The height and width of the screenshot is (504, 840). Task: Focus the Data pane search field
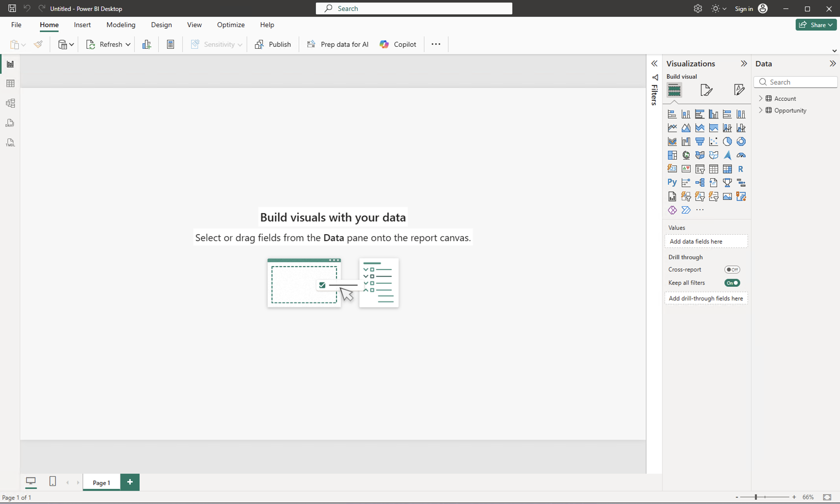point(795,82)
